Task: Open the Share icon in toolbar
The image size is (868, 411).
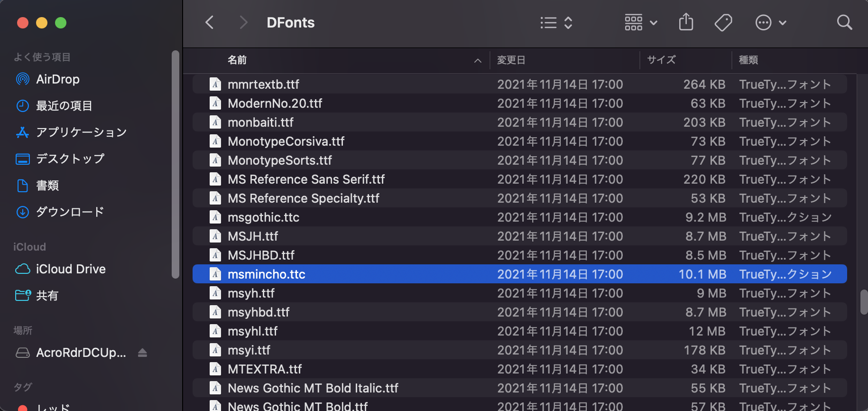Action: coord(686,22)
